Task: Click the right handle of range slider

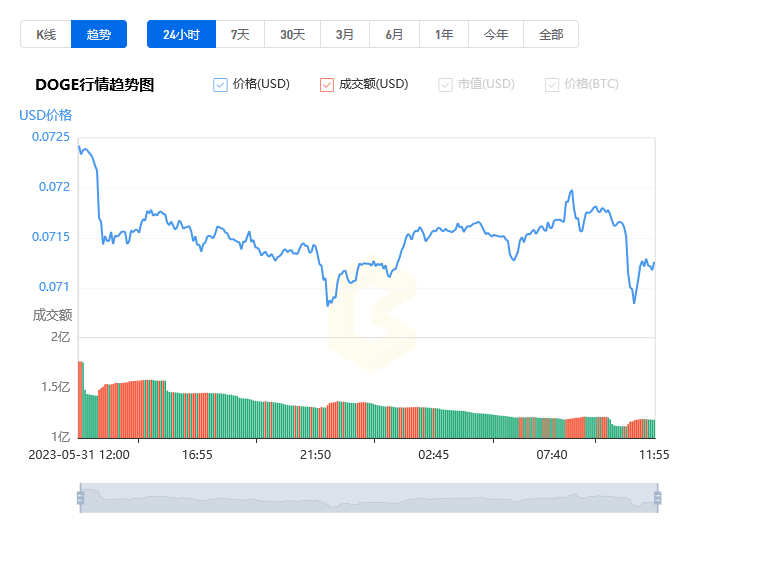Action: 657,497
